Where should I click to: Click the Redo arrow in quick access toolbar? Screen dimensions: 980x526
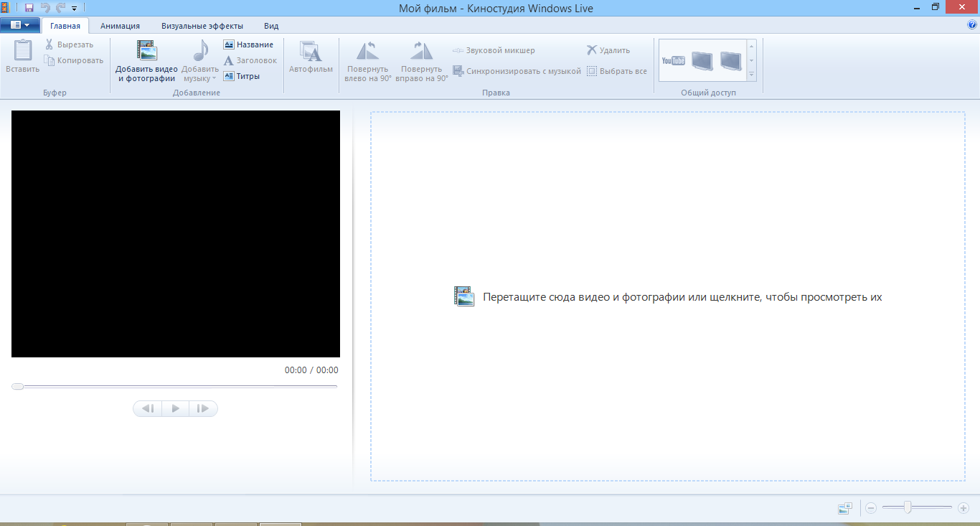pyautogui.click(x=60, y=8)
